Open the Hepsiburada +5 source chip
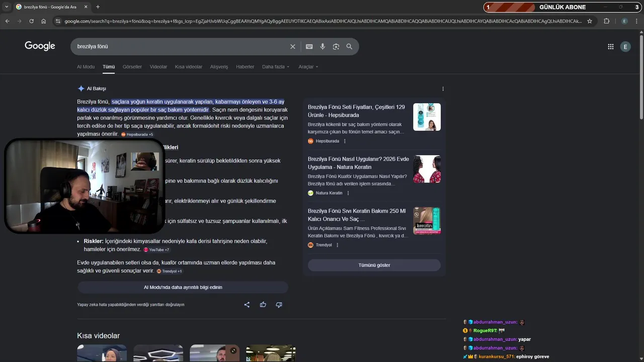The height and width of the screenshot is (362, 644). tap(137, 135)
